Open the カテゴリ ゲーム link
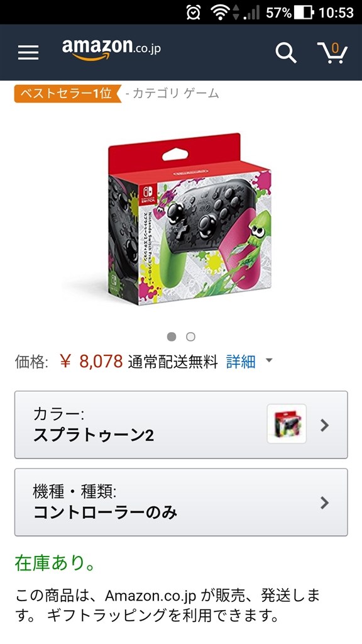This screenshot has height=644, width=362. coord(173,94)
